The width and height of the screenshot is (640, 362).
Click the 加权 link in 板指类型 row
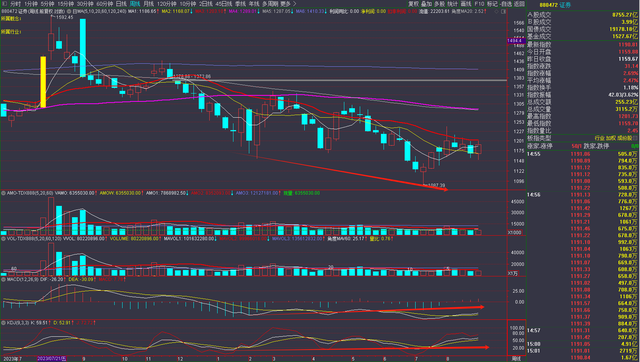611,138
